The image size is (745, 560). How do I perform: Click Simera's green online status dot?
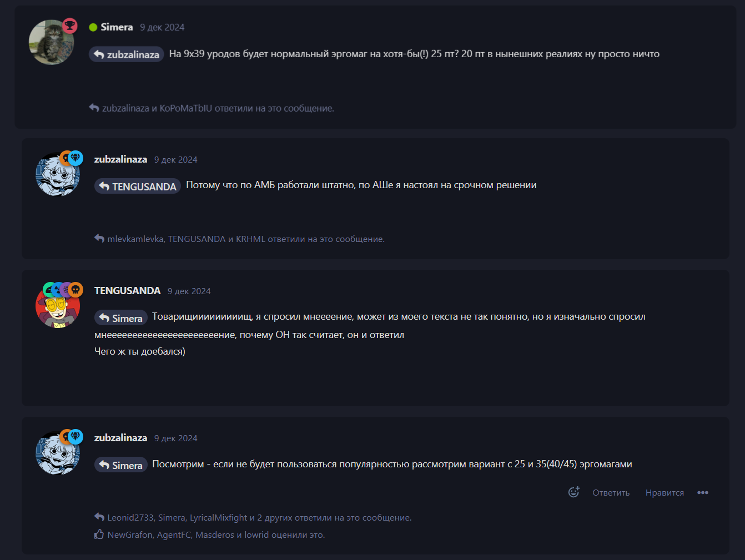pyautogui.click(x=93, y=27)
